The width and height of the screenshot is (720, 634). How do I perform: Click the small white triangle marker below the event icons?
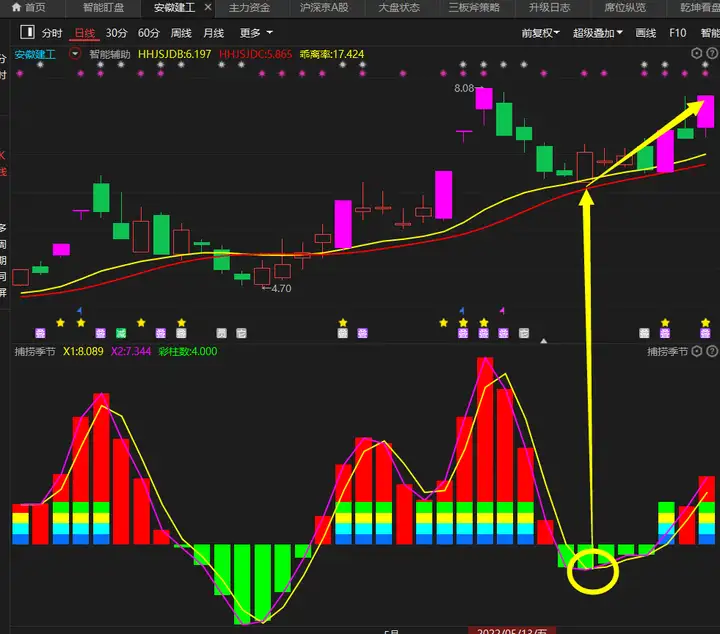coord(543,341)
